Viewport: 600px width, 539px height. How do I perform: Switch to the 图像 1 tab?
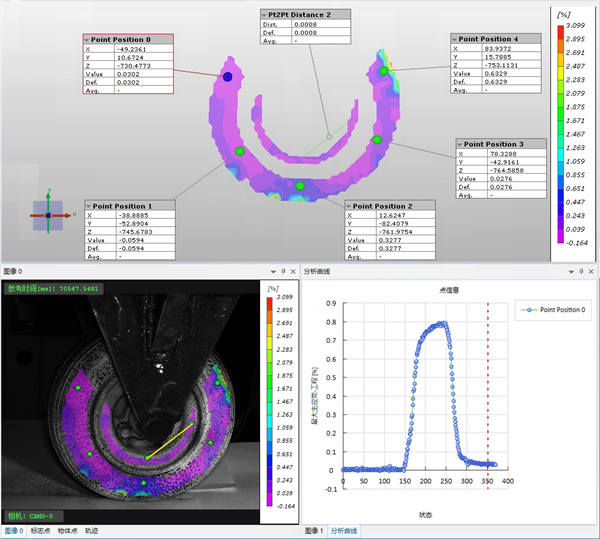(x=315, y=531)
